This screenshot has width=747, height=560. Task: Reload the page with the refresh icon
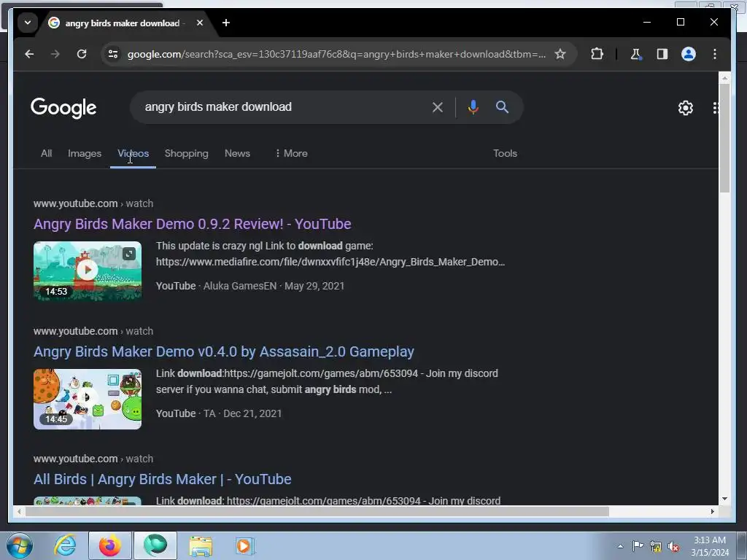(82, 54)
